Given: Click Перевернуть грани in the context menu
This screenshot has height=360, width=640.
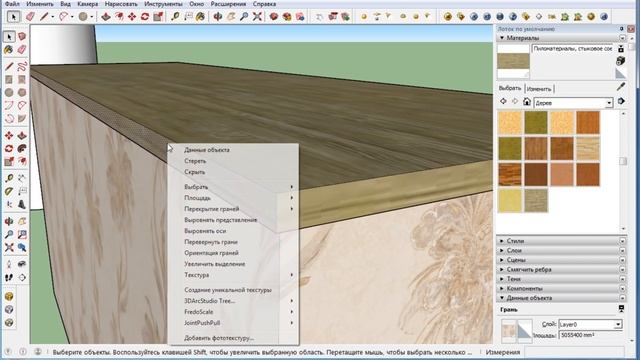Looking at the screenshot, I should coord(233,242).
